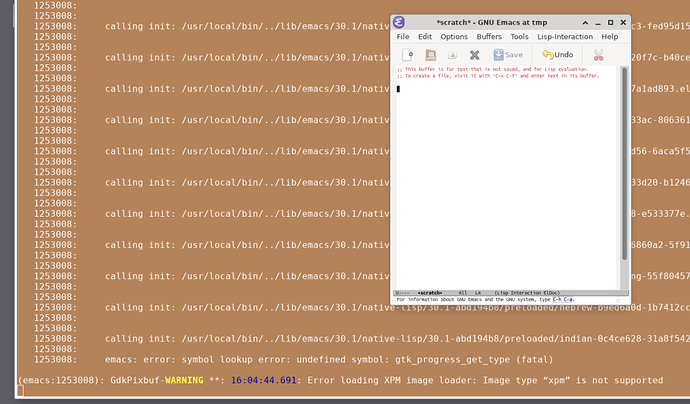Viewport: 690px width, 404px height.
Task: Click the Emacs logo in title bar
Action: coord(399,22)
